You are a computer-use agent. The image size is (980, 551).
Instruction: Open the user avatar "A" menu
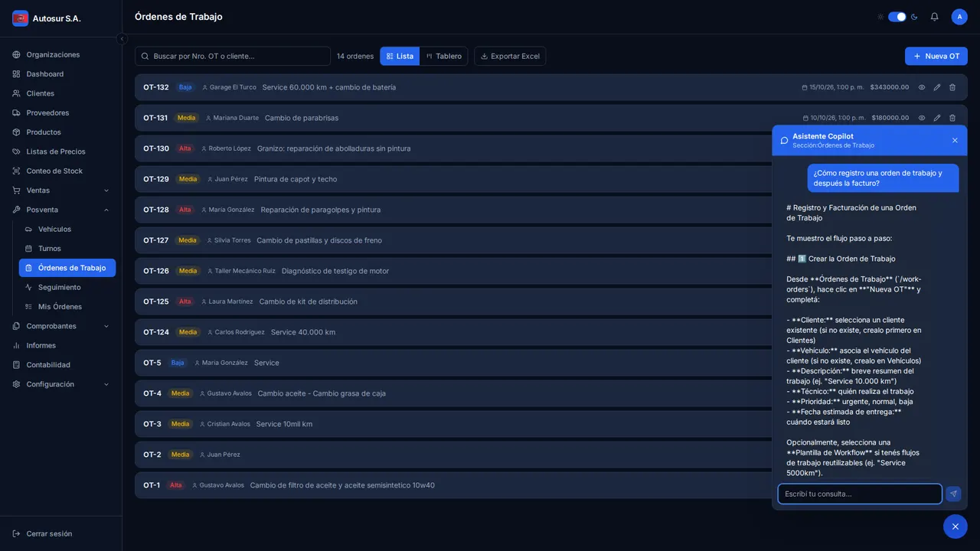click(959, 17)
